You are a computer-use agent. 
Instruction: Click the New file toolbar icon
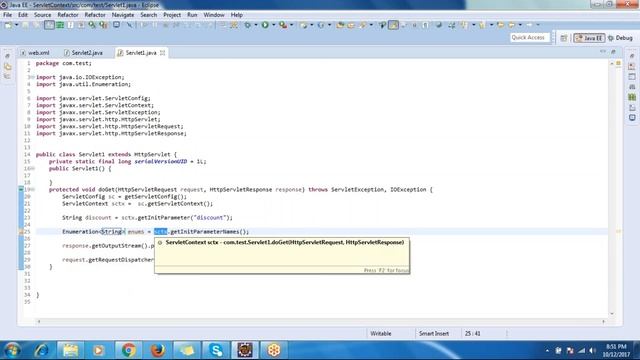tap(8, 25)
